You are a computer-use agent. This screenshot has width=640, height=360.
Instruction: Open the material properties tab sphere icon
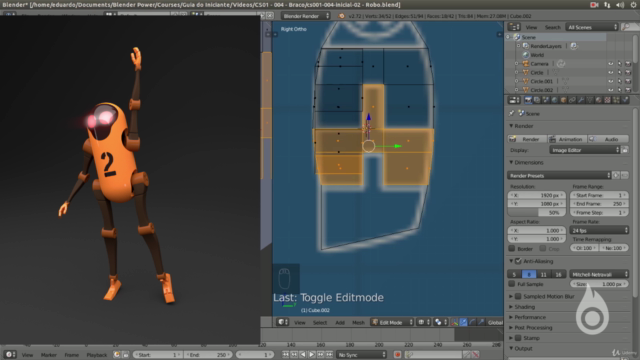(x=598, y=100)
